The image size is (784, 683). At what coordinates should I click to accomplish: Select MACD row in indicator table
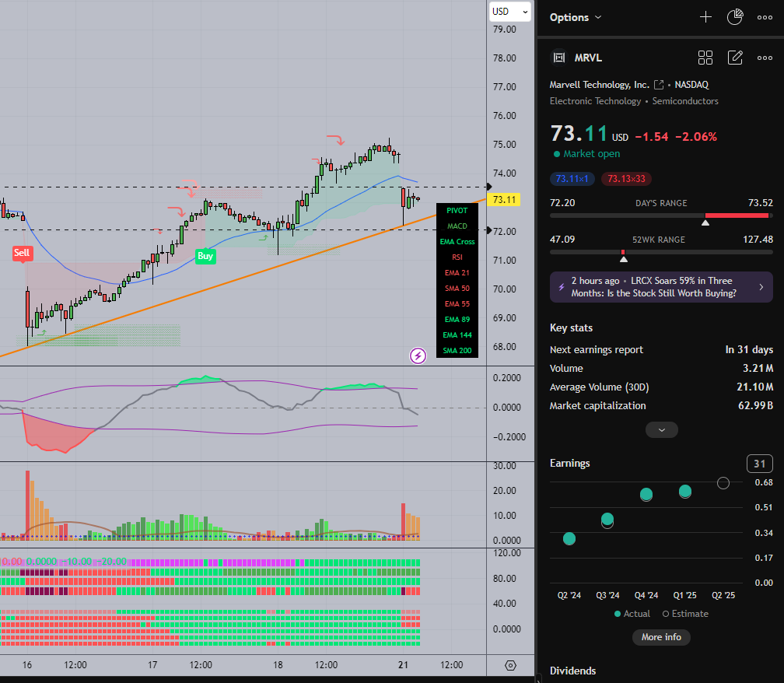[x=457, y=226]
